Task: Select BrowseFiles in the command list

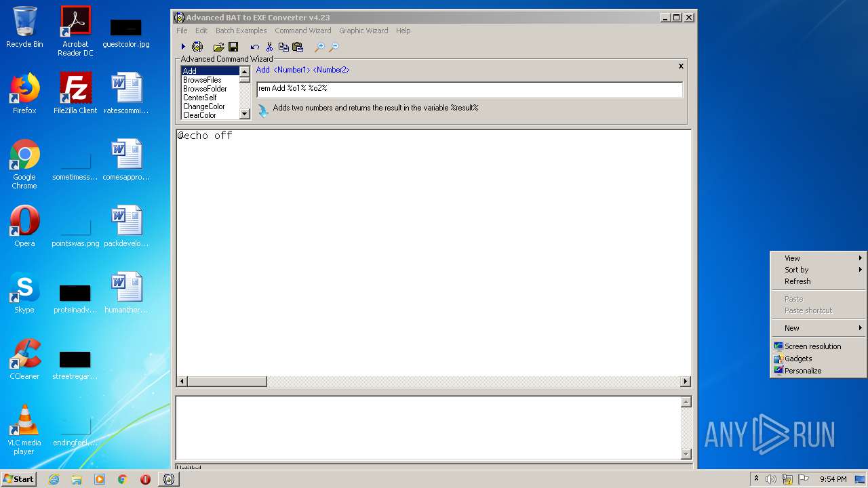Action: pos(210,80)
